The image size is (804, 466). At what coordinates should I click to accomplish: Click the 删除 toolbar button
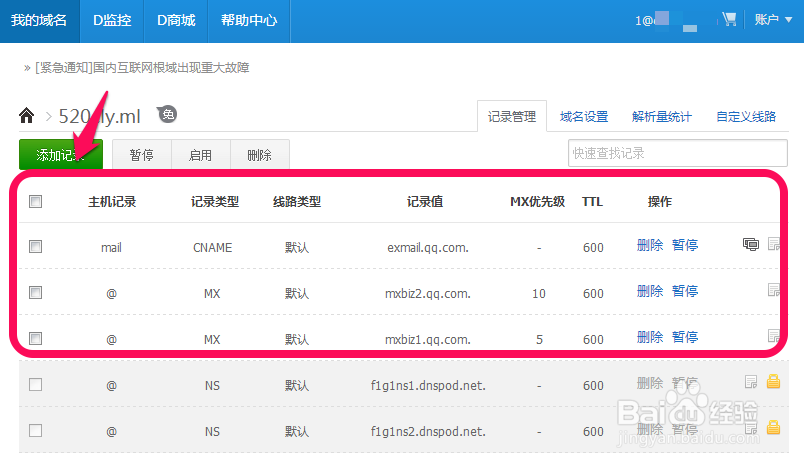259,154
